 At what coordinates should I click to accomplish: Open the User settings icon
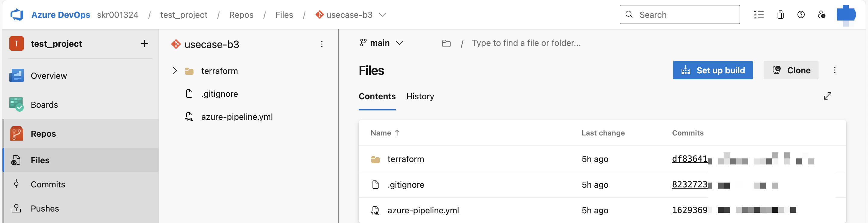(821, 15)
